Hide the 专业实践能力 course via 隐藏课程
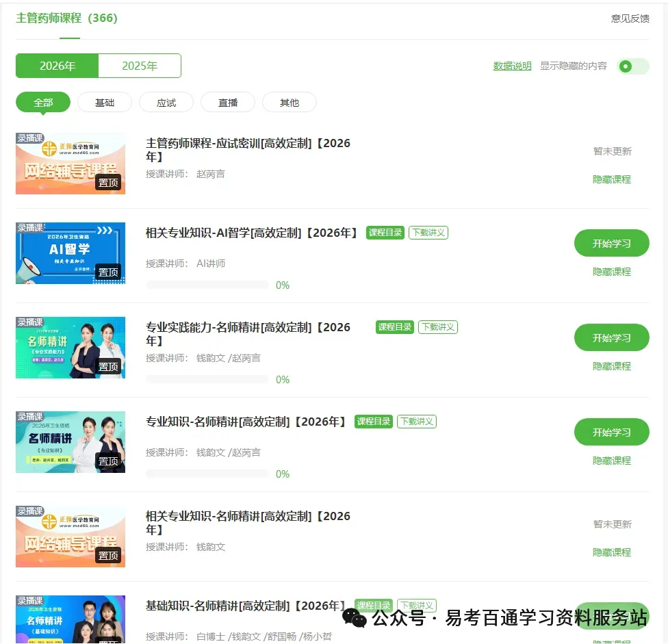 click(612, 366)
